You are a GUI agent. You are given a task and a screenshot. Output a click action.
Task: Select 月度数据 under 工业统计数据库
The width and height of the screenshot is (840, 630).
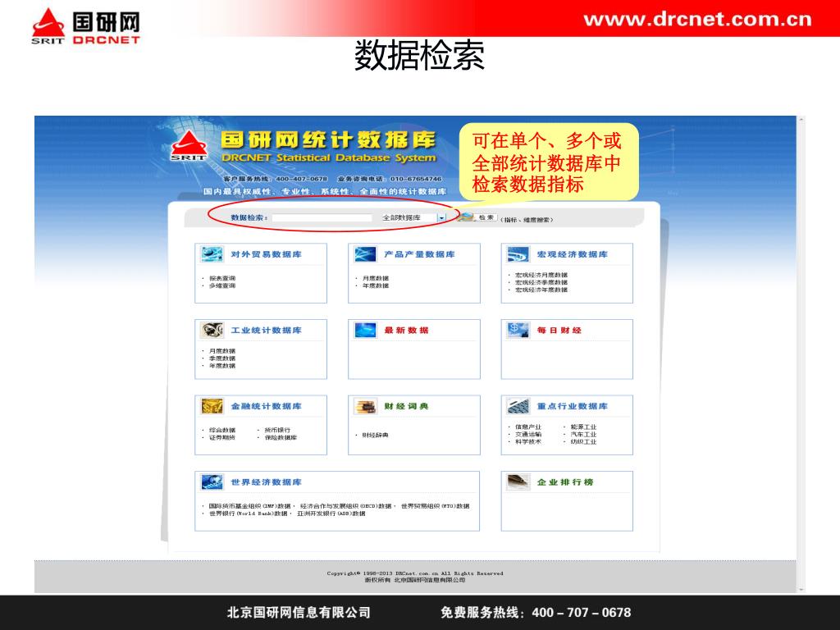(221, 351)
